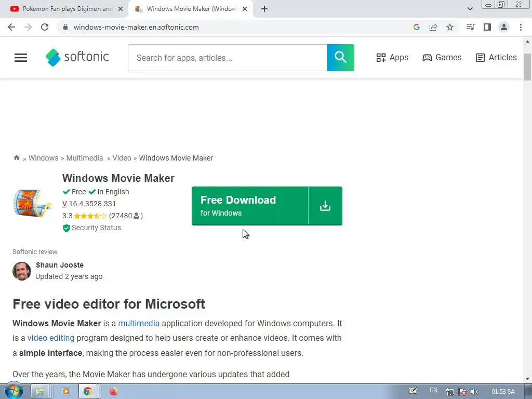Click the download arrow icon on green button
532x399 pixels.
325,206
